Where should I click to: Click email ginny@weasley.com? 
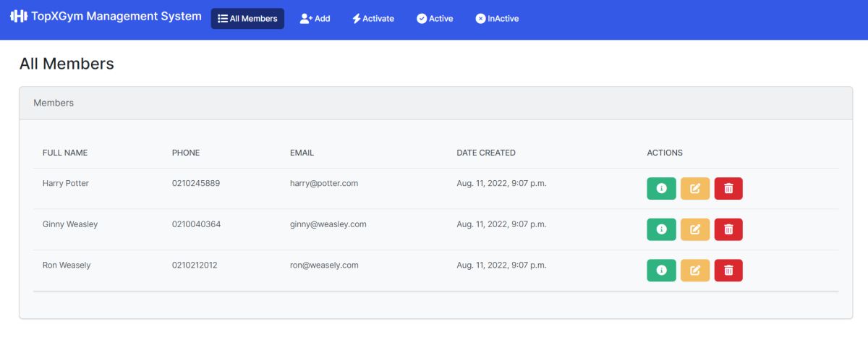pyautogui.click(x=328, y=224)
